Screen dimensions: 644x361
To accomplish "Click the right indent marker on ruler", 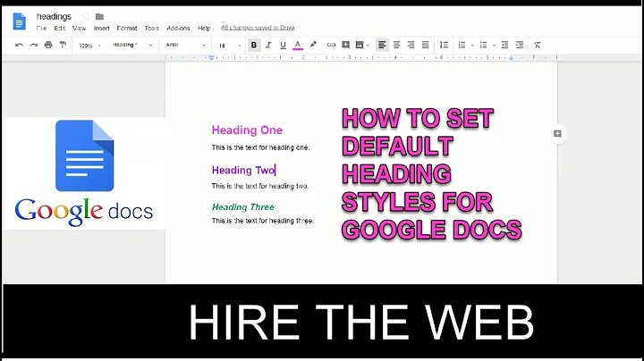I will 511,58.
